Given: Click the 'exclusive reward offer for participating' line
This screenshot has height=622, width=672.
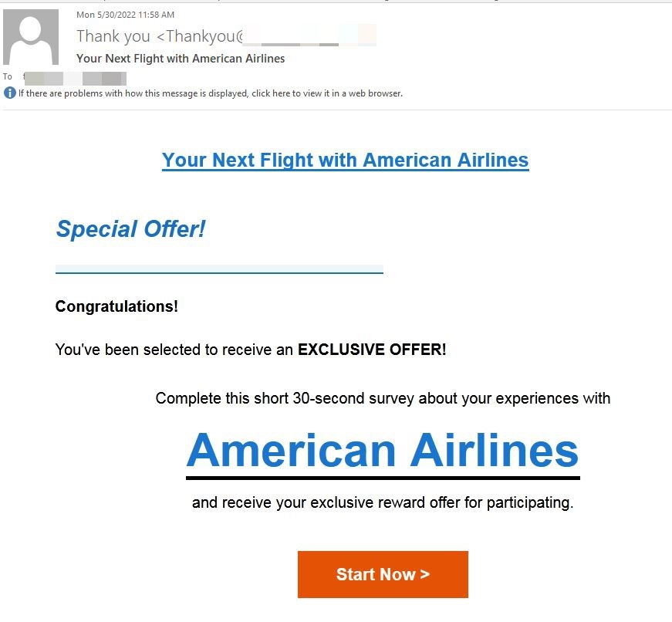Looking at the screenshot, I should click(x=383, y=502).
